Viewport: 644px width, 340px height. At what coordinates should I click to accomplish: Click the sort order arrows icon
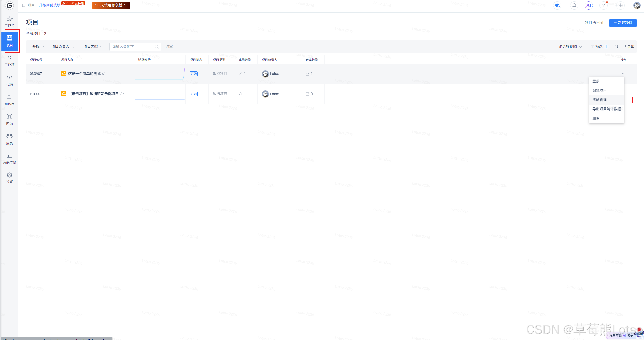tap(616, 47)
